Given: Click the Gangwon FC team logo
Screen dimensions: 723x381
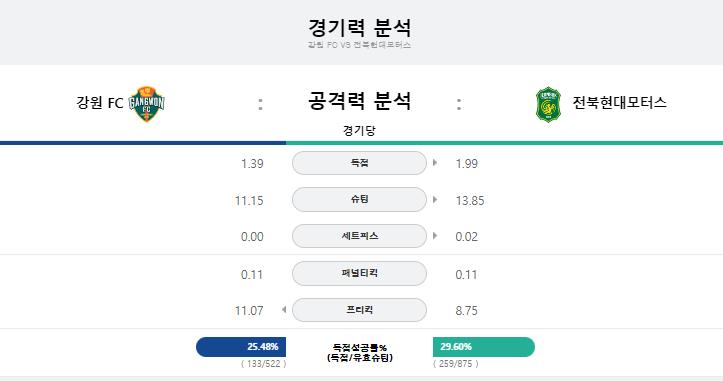Looking at the screenshot, I should [147, 103].
